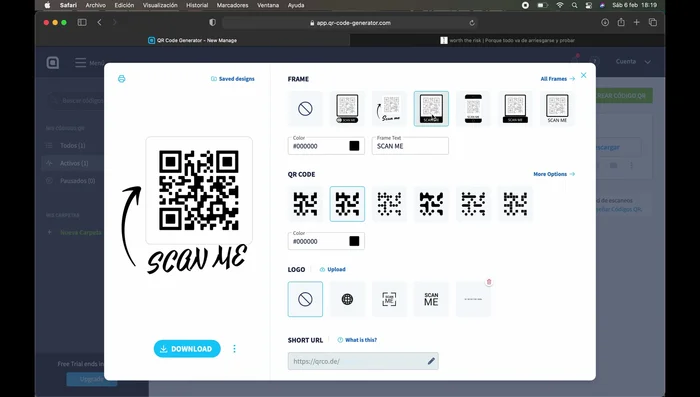Select the square-module QR code pattern
Screen dimensions: 700x397
pos(305,204)
